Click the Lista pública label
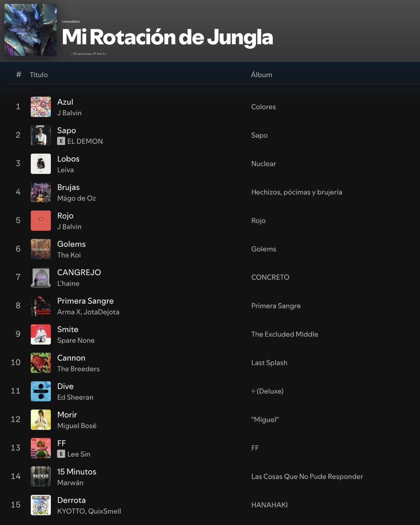The width and height of the screenshot is (420, 525). 71,21
